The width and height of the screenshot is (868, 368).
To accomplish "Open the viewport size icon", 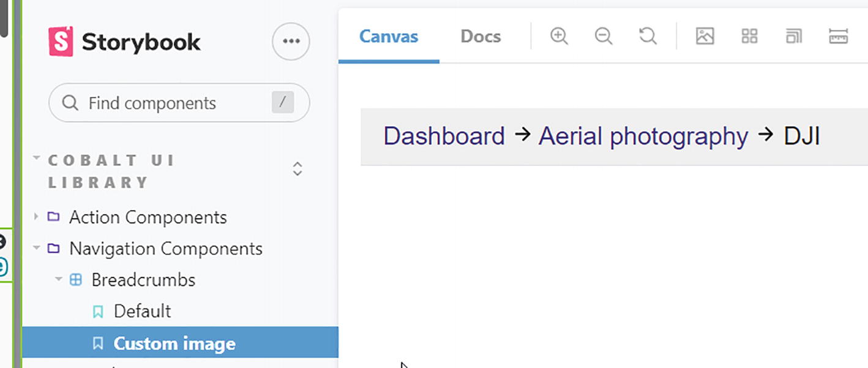I will 794,36.
